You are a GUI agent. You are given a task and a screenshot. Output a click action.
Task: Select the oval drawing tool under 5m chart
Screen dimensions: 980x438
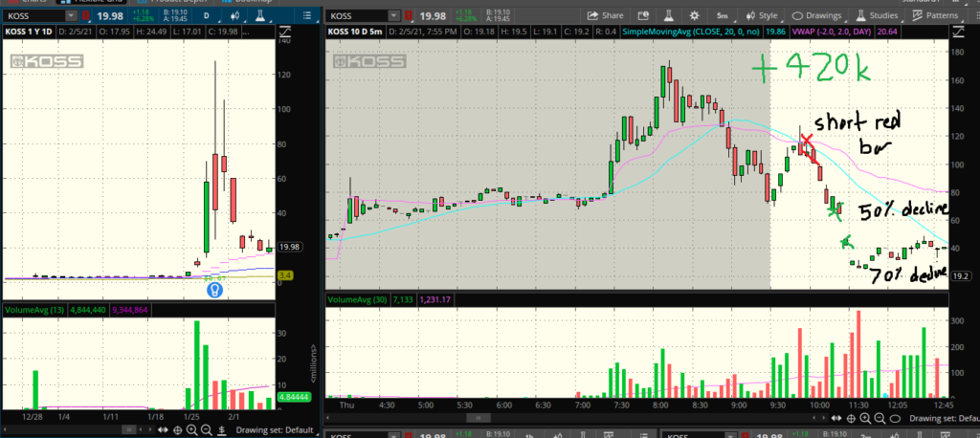click(896, 418)
